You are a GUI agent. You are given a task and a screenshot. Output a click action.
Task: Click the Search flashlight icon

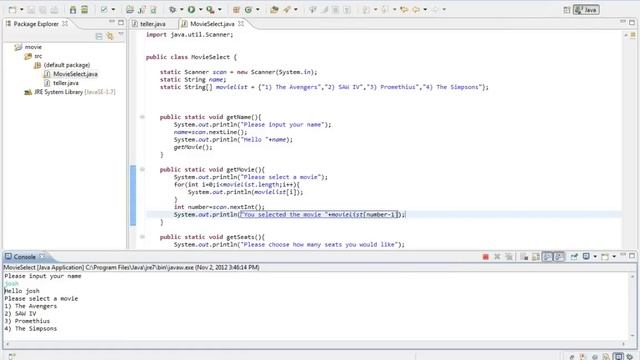click(287, 9)
